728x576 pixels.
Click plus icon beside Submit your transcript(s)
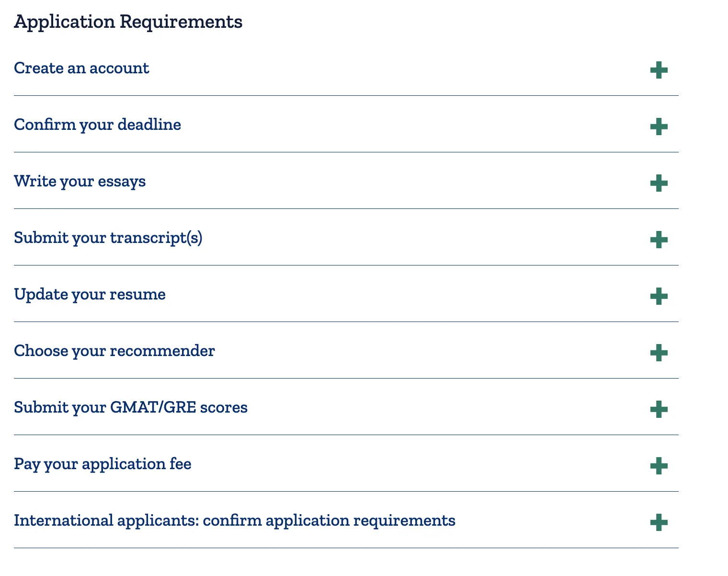[659, 240]
